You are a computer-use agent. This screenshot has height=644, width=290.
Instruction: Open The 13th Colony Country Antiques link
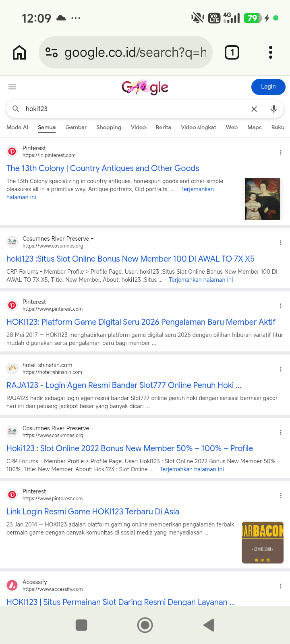click(x=103, y=168)
